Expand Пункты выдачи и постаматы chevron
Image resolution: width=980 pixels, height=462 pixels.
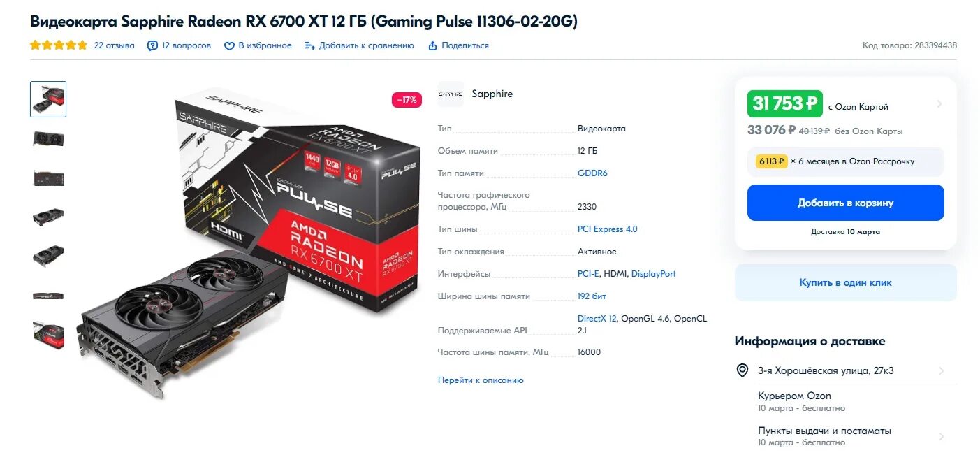[941, 436]
